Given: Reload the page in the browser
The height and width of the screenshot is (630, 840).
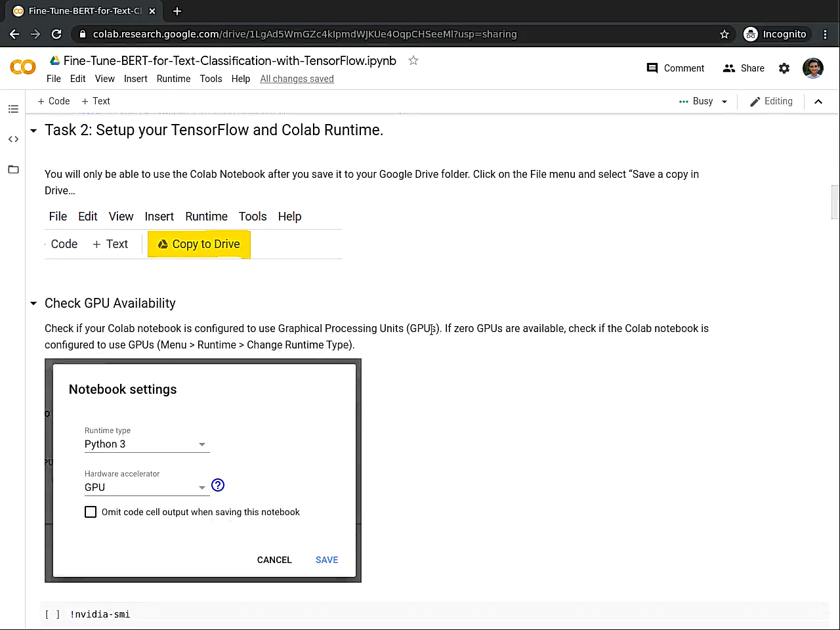Looking at the screenshot, I should point(56,34).
